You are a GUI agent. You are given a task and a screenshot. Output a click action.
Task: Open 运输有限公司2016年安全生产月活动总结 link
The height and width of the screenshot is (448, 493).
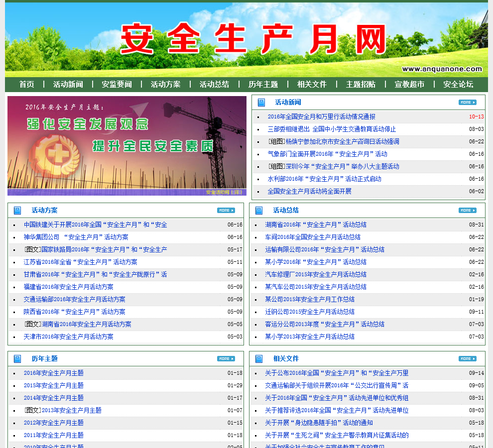pyautogui.click(x=325, y=249)
